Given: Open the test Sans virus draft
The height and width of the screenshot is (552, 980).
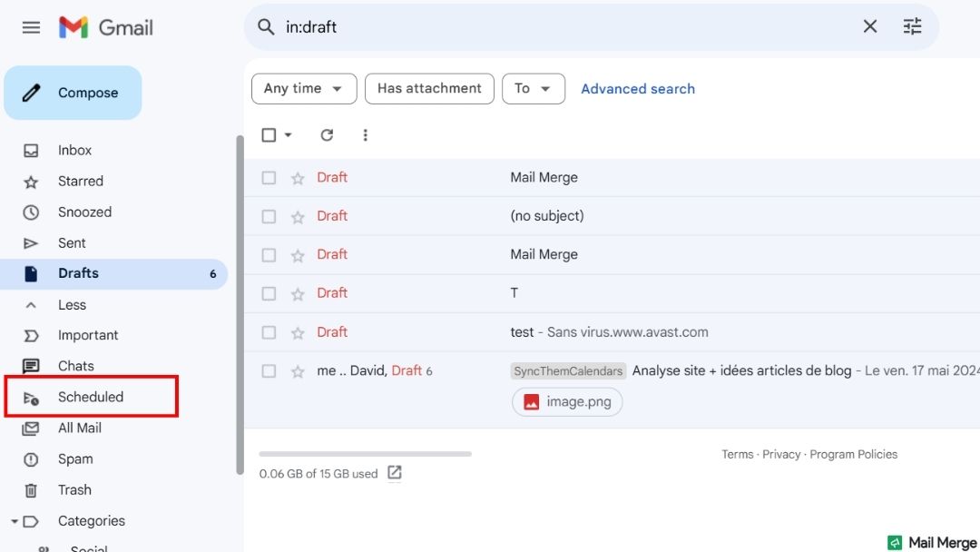Looking at the screenshot, I should (x=612, y=332).
